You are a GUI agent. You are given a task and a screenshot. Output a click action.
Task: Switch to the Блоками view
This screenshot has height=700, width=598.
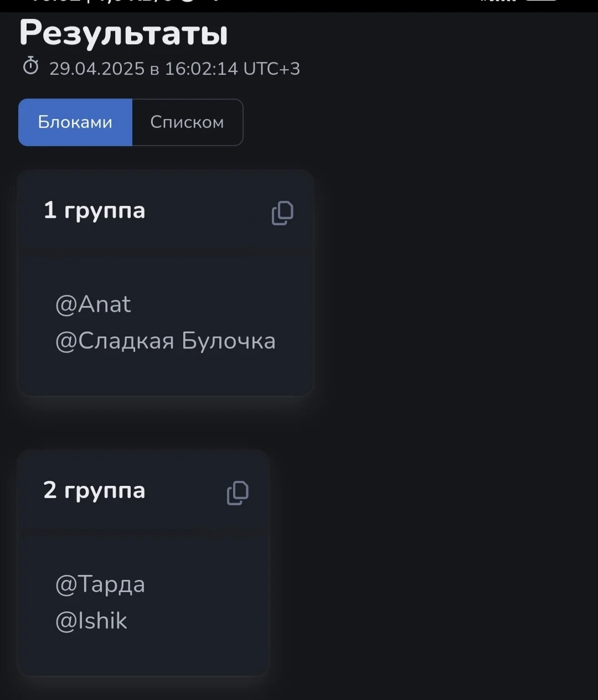pos(75,122)
